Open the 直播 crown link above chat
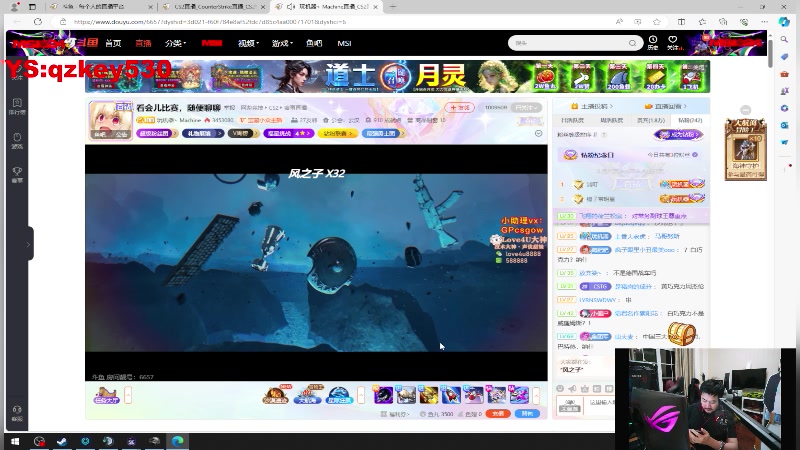Image resolution: width=800 pixels, height=450 pixels. (x=665, y=106)
